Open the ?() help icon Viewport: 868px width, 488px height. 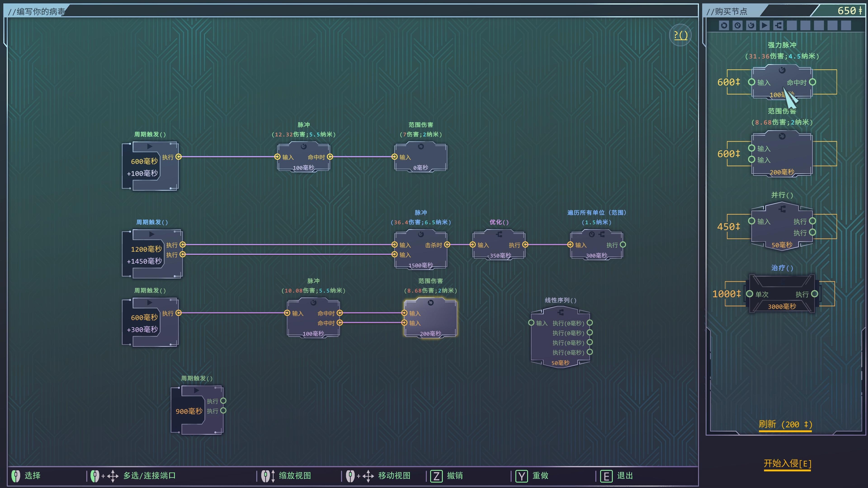[680, 35]
